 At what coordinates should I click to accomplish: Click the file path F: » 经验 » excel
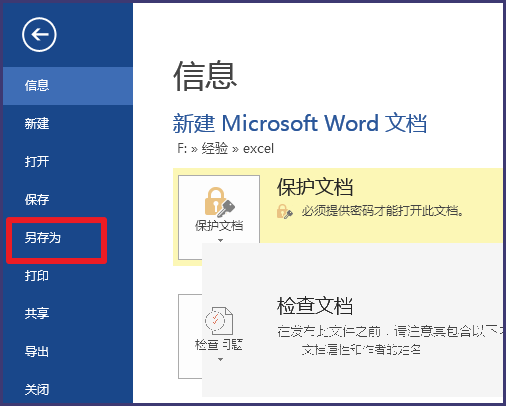tap(225, 148)
